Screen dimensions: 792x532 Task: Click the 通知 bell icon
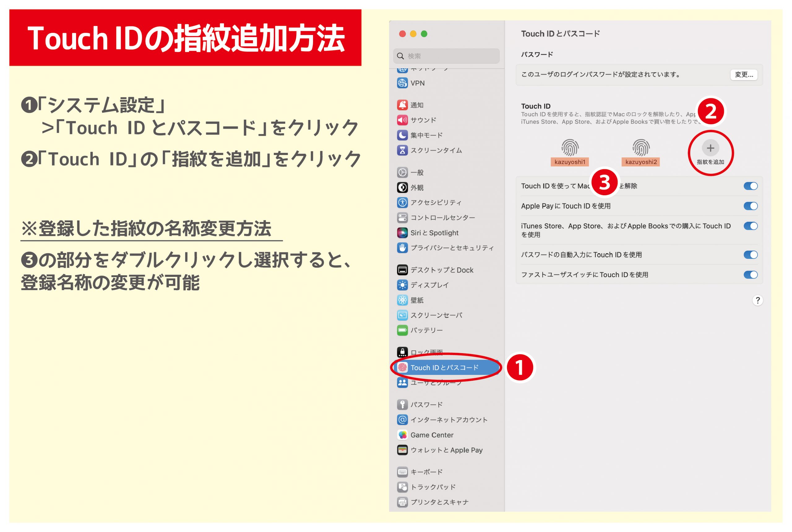coord(402,105)
